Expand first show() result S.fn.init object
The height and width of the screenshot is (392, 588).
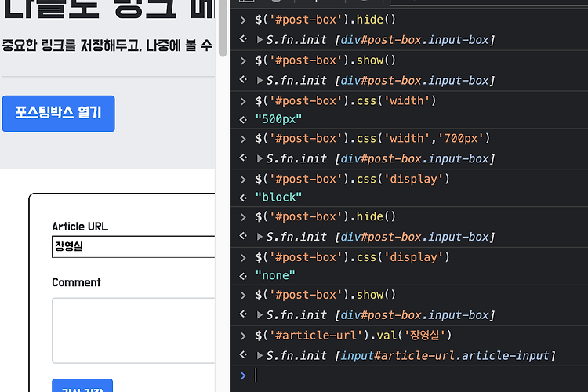pyautogui.click(x=260, y=80)
